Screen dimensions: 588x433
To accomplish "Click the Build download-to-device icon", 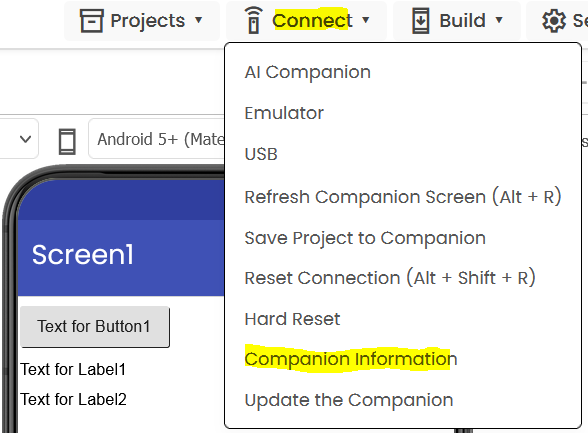I will 420,21.
